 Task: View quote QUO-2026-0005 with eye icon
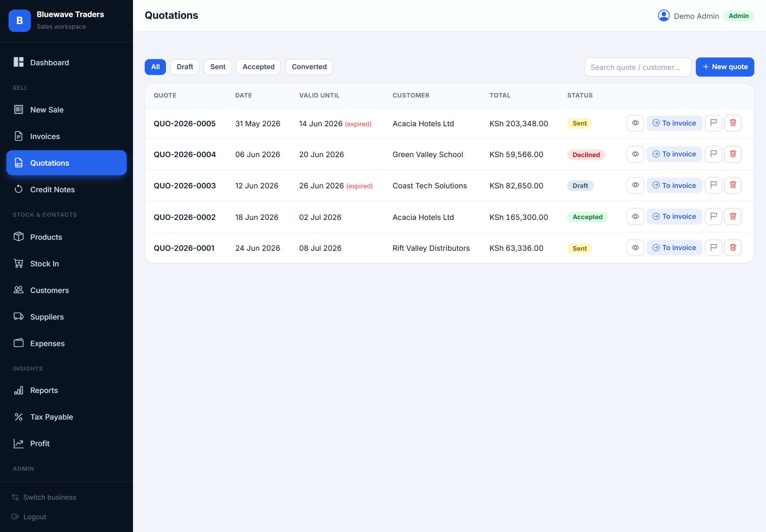(x=635, y=123)
